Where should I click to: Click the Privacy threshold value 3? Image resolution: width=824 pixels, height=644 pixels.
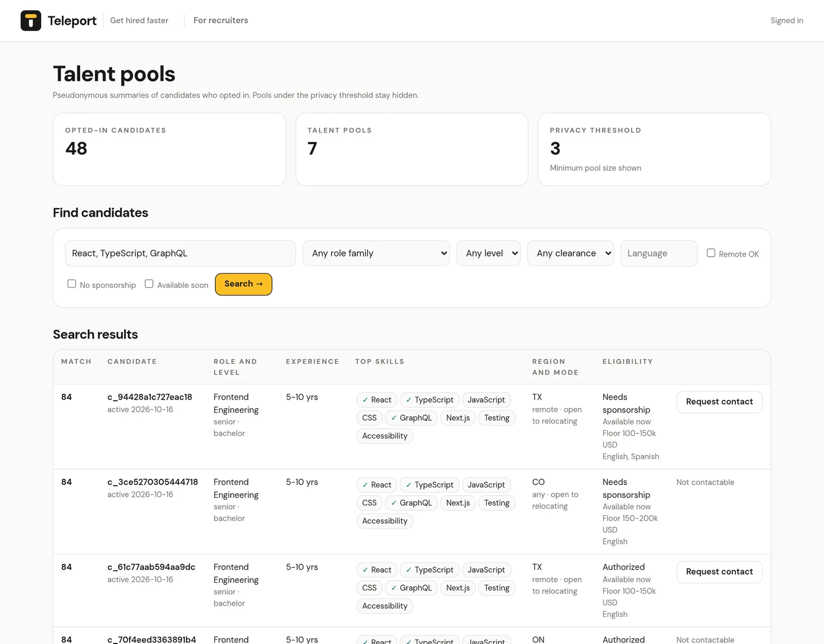(x=555, y=148)
